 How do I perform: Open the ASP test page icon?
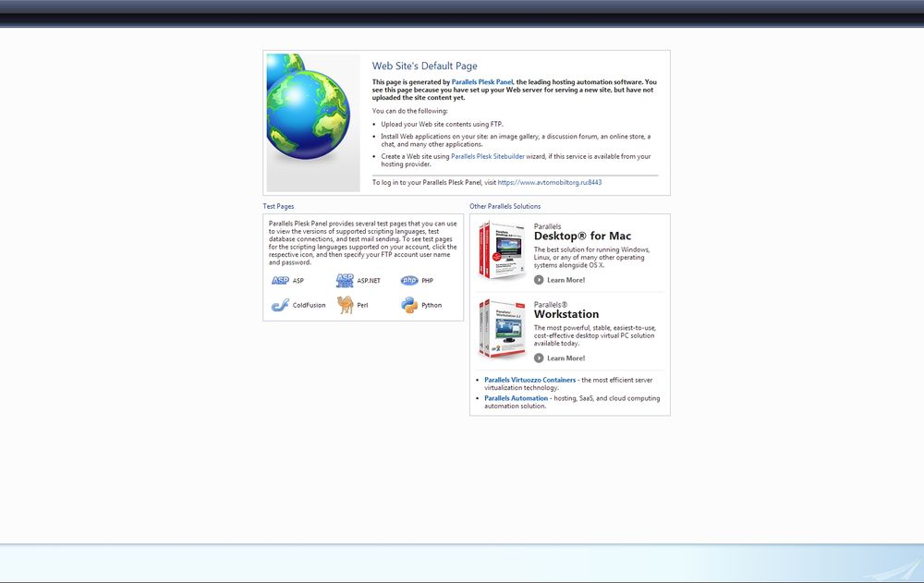point(280,281)
